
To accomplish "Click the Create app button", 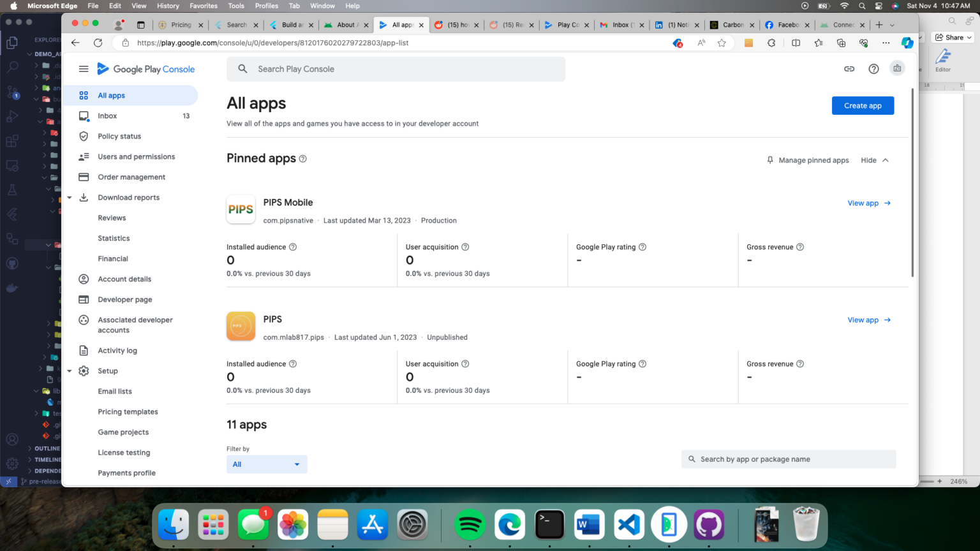I will click(x=863, y=105).
